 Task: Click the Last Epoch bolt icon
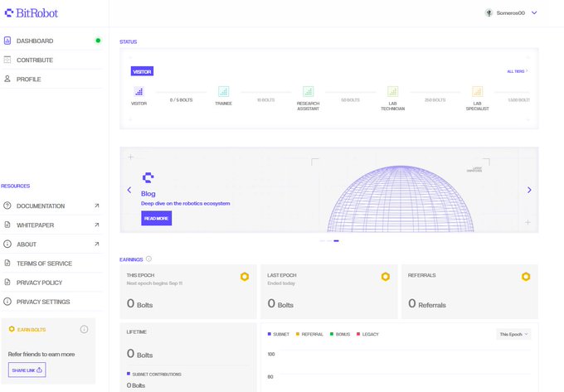coord(385,276)
